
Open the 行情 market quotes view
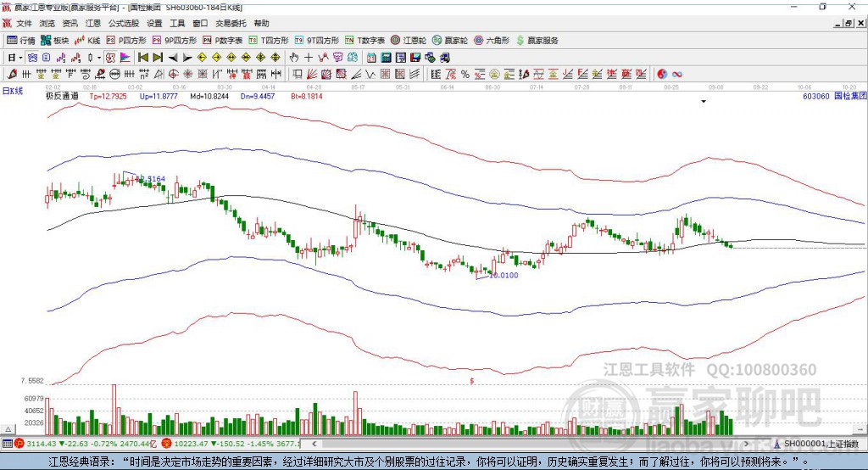coord(21,41)
